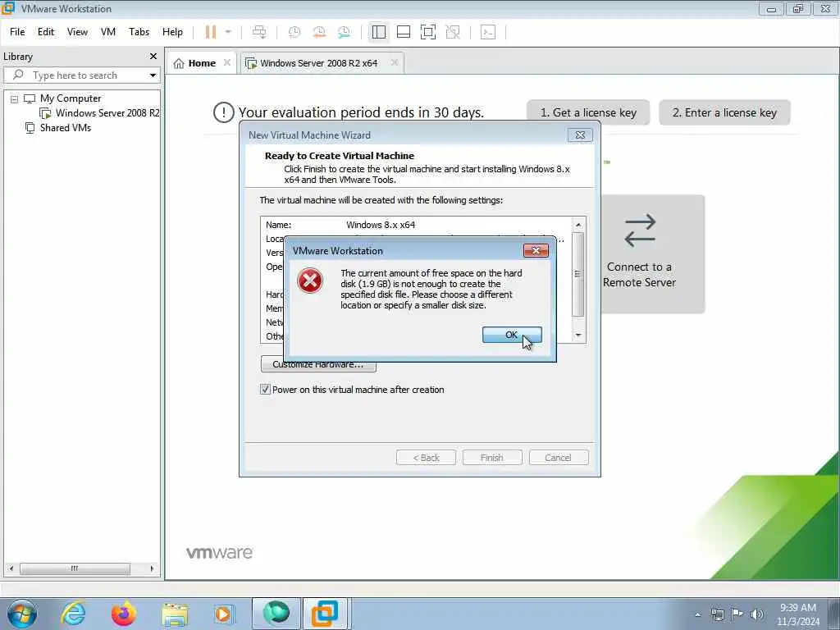Collapse the My Computer tree node

click(15, 99)
